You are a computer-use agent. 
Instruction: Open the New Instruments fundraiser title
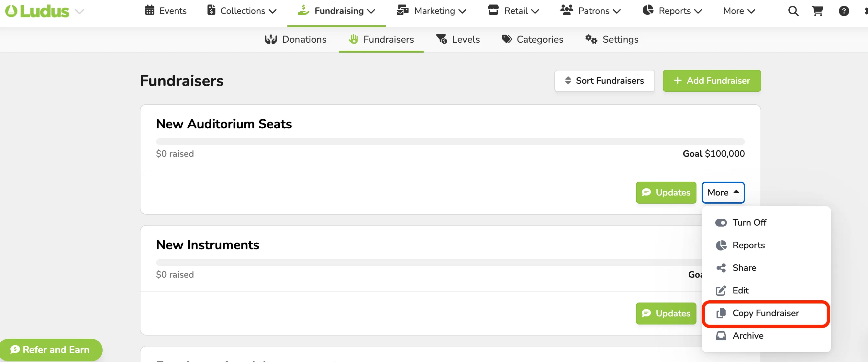point(207,245)
